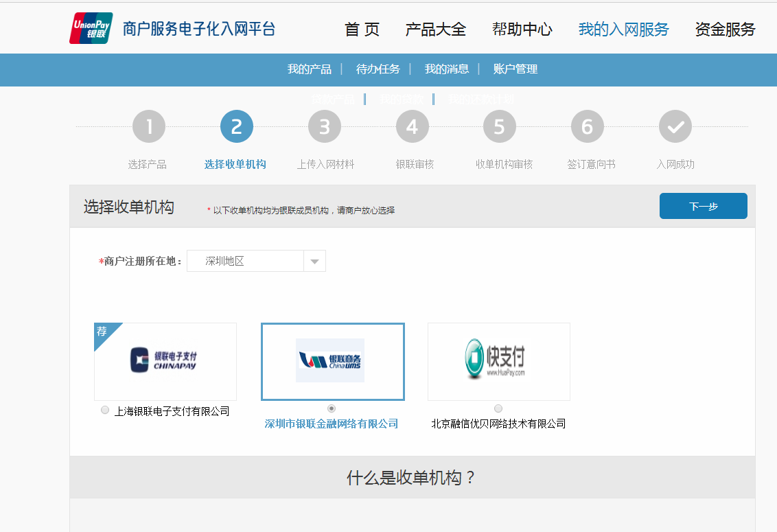This screenshot has width=777, height=532.
Task: Select 上海银联电子支付有限公司 radio button
Action: pos(105,410)
